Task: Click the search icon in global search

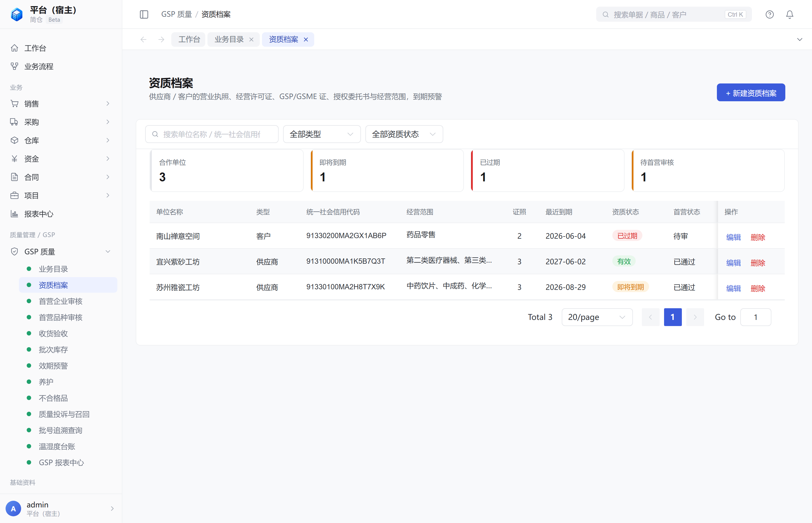Action: (x=605, y=14)
